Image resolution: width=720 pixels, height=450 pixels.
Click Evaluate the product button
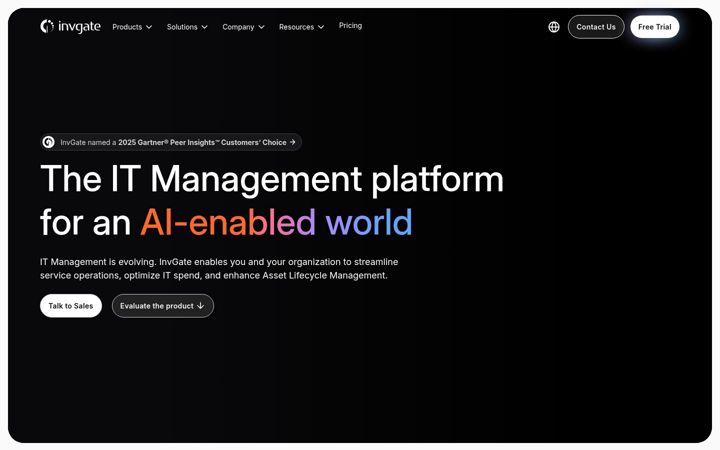[163, 306]
